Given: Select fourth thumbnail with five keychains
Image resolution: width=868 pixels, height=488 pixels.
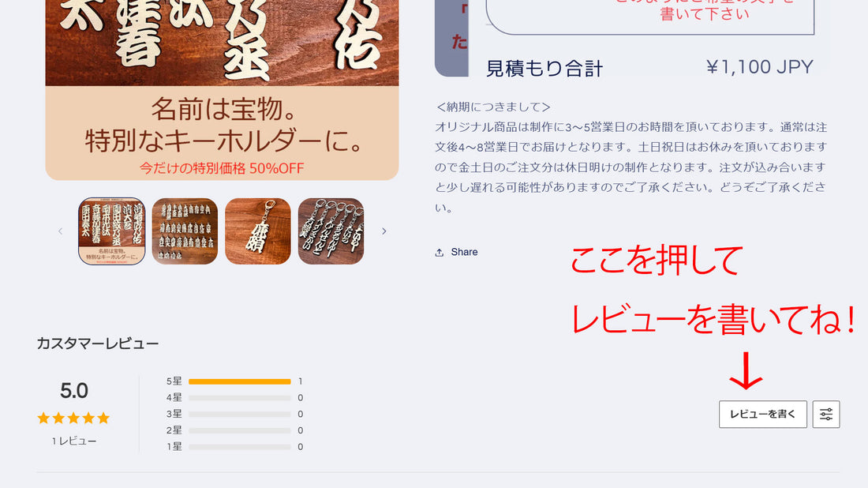Looking at the screenshot, I should [331, 231].
